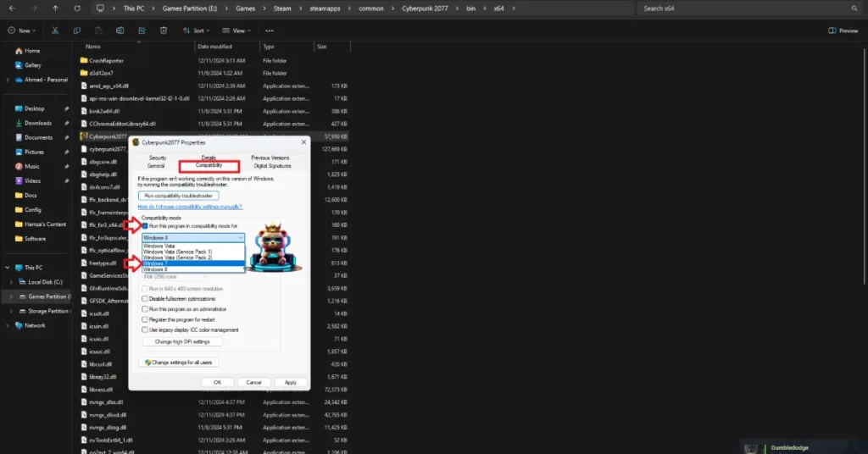The height and width of the screenshot is (454, 868).
Task: Switch to the General tab
Action: click(x=156, y=166)
